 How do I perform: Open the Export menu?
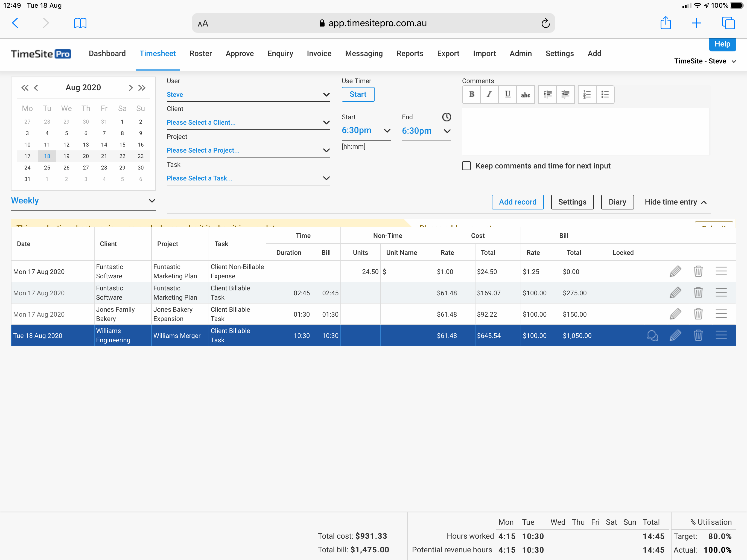point(448,53)
